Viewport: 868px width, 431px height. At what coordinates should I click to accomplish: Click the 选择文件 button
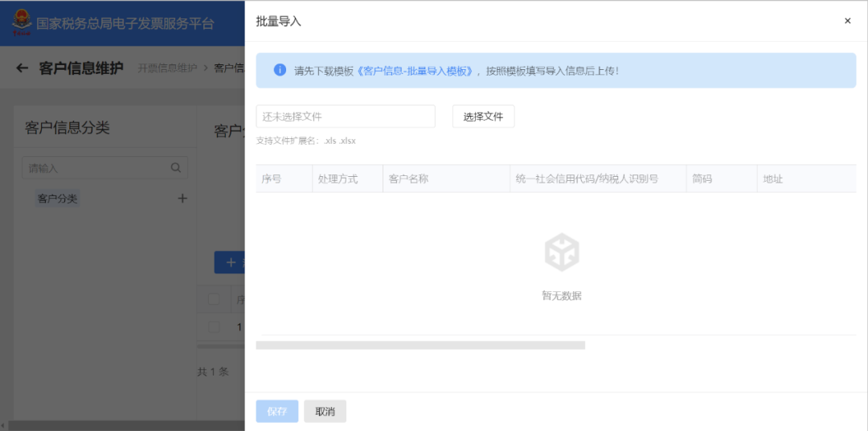(x=483, y=117)
